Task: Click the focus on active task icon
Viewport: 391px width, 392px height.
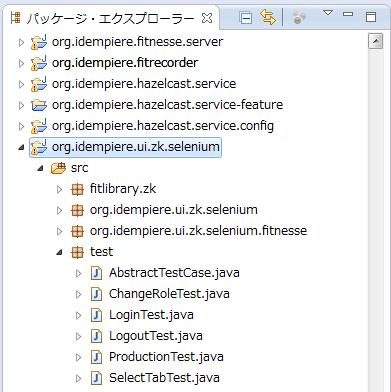Action: pyautogui.click(x=299, y=18)
